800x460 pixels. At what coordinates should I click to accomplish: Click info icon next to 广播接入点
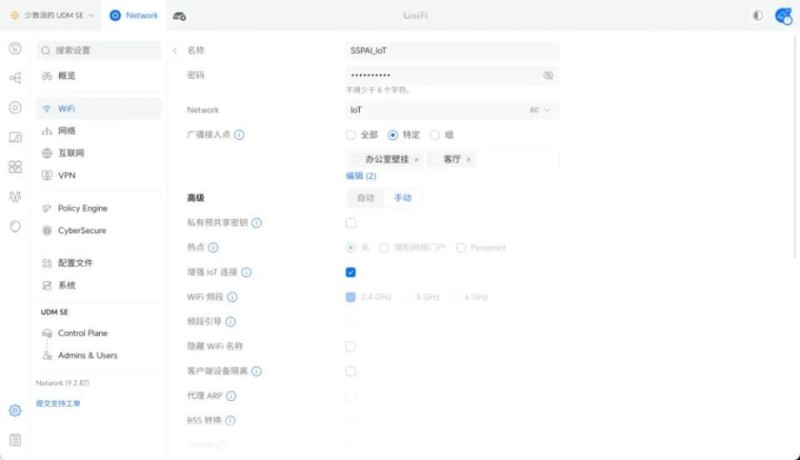tap(240, 134)
